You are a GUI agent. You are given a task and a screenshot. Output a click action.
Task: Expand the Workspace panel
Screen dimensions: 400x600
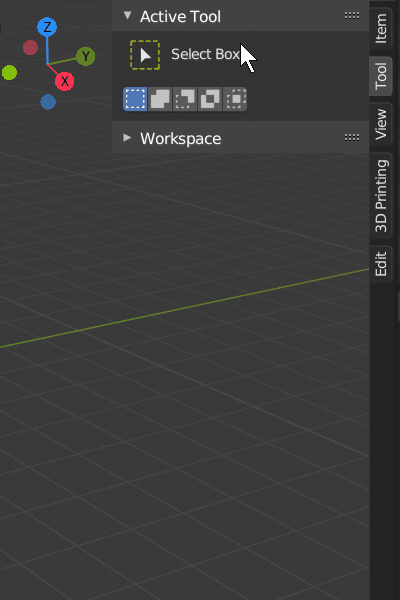pyautogui.click(x=127, y=138)
